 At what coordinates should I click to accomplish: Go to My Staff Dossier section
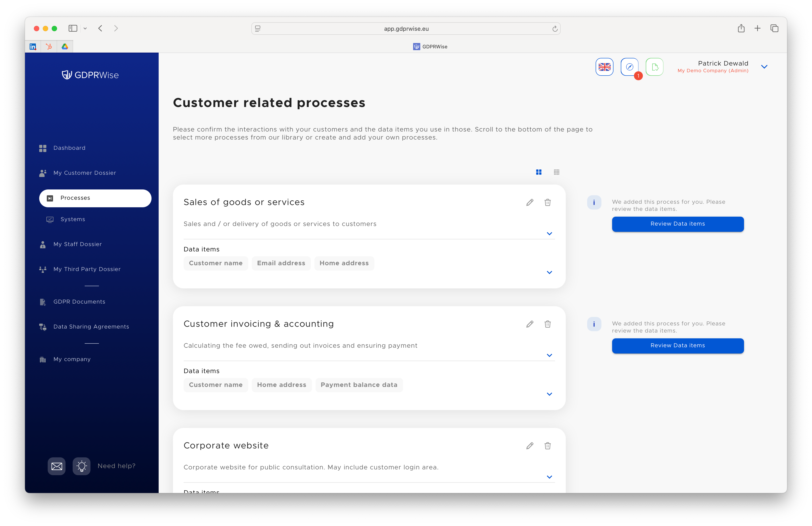point(78,244)
